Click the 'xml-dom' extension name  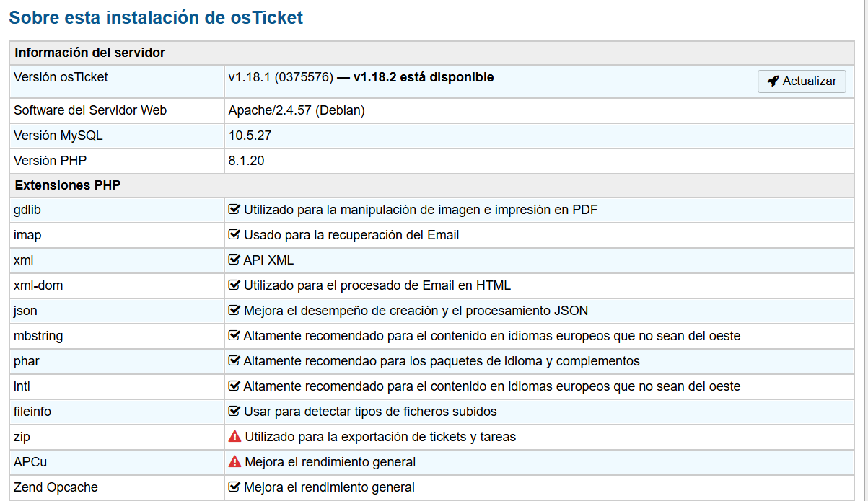38,285
